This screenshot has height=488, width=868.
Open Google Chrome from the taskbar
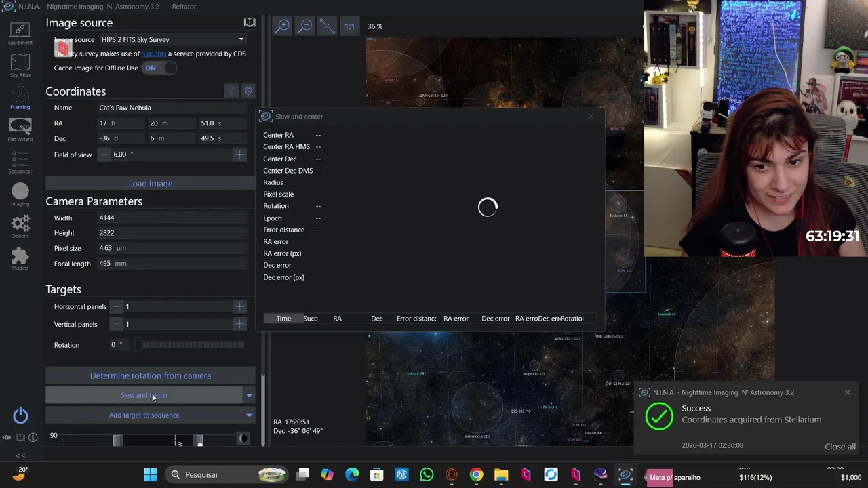click(476, 475)
